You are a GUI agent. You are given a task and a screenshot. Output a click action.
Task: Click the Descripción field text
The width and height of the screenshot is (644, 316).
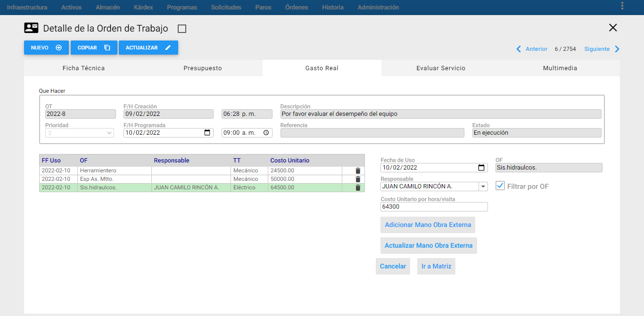[x=441, y=114]
